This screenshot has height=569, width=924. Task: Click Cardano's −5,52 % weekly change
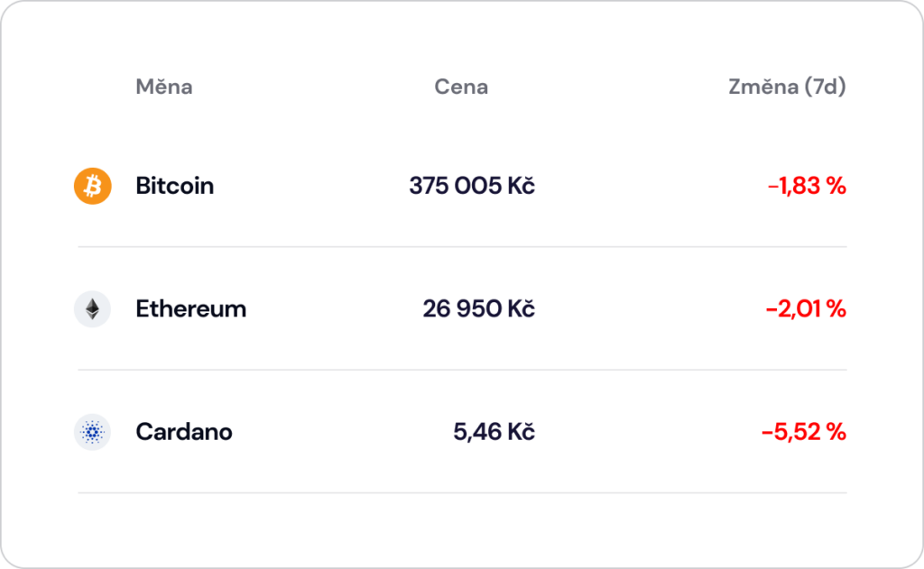click(x=804, y=432)
